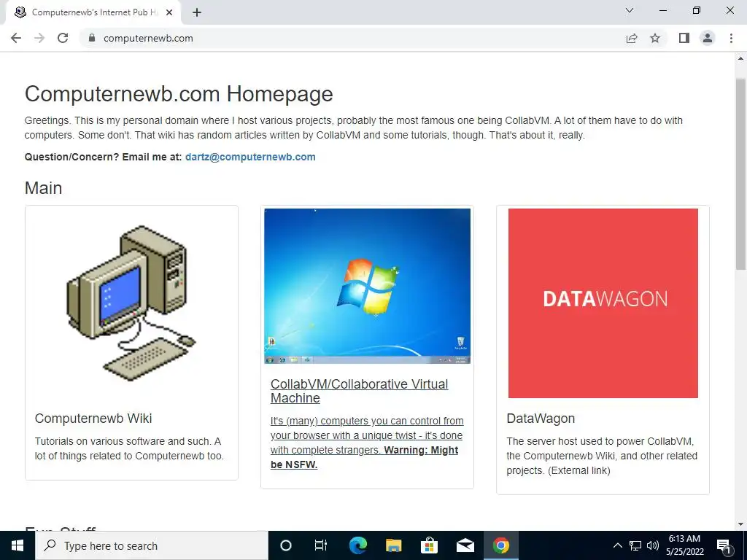Toggle Chrome's side panel icon
The height and width of the screenshot is (560, 747).
(684, 38)
